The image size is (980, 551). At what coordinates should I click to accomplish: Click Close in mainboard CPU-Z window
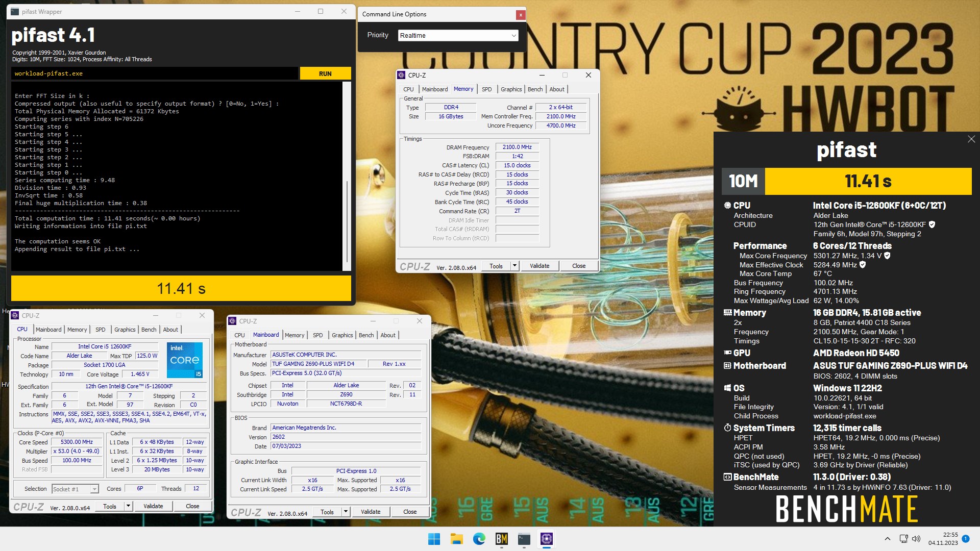pyautogui.click(x=410, y=512)
